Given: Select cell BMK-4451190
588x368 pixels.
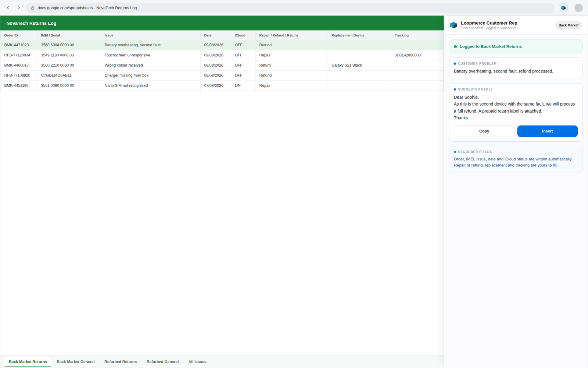Looking at the screenshot, I should (x=19, y=85).
